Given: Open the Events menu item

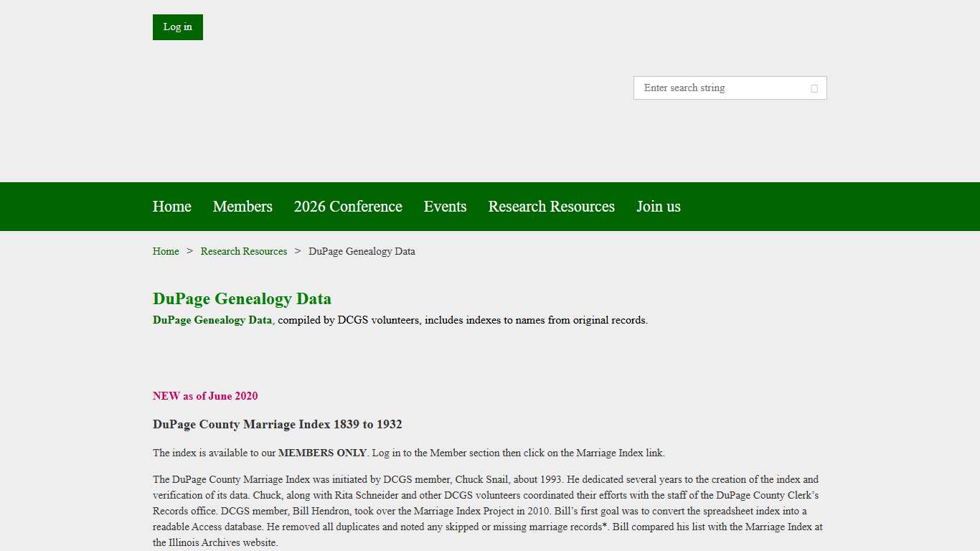Looking at the screenshot, I should pyautogui.click(x=445, y=207).
